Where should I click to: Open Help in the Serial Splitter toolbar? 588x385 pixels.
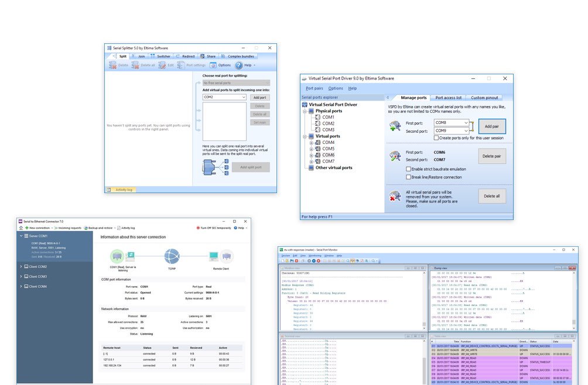pos(245,65)
